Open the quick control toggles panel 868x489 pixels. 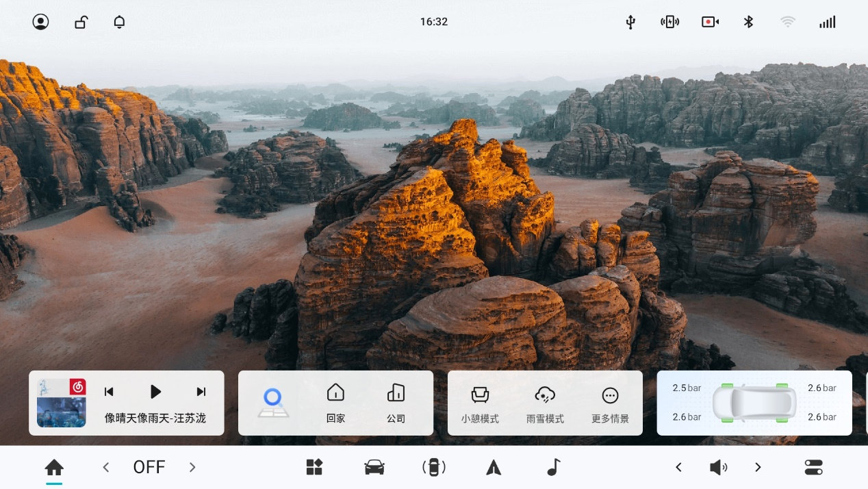[813, 467]
